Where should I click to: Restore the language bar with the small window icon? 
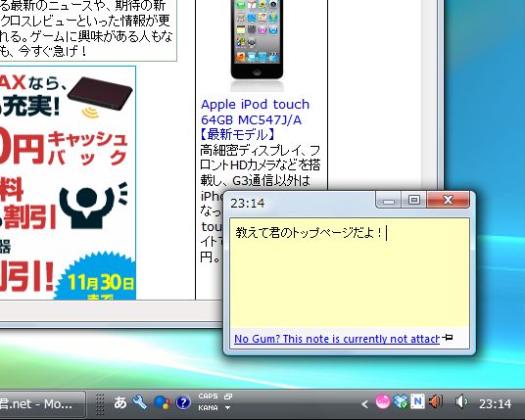tap(228, 397)
